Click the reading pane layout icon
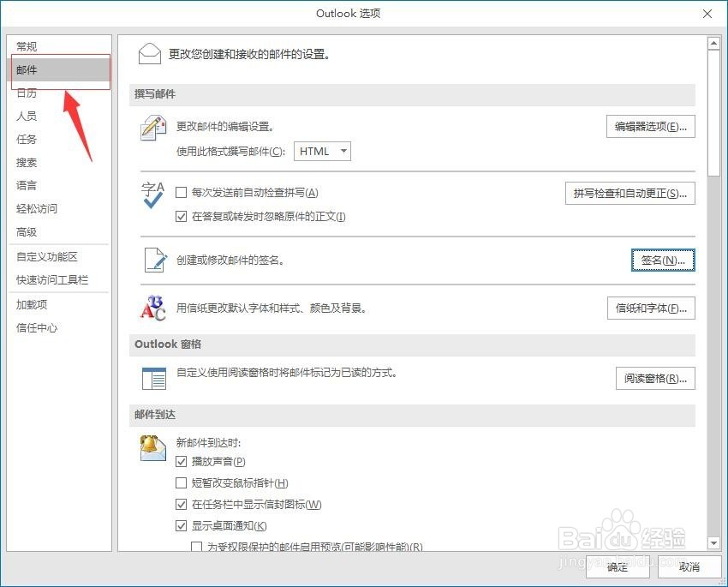The width and height of the screenshot is (728, 587). coord(154,379)
